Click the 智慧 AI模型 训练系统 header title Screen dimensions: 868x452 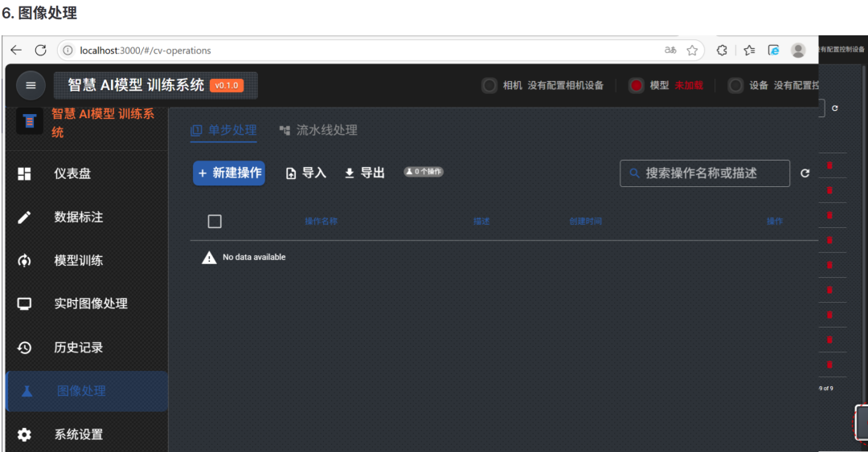coord(136,85)
